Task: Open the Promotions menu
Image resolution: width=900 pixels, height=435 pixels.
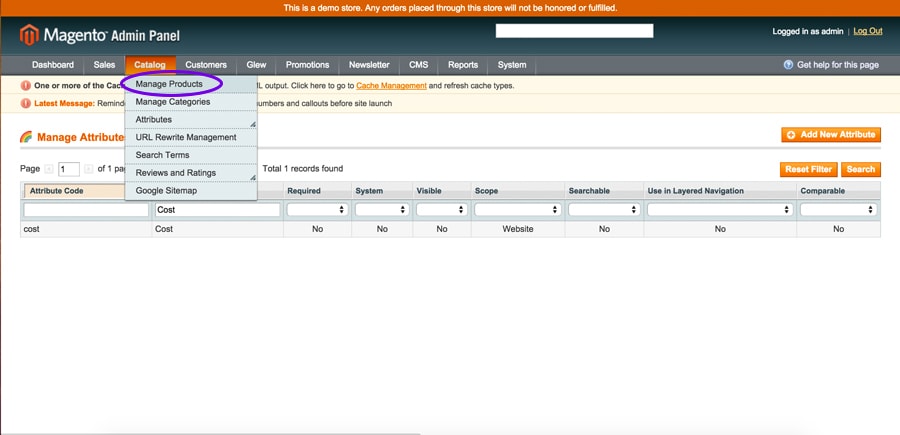Action: click(308, 65)
